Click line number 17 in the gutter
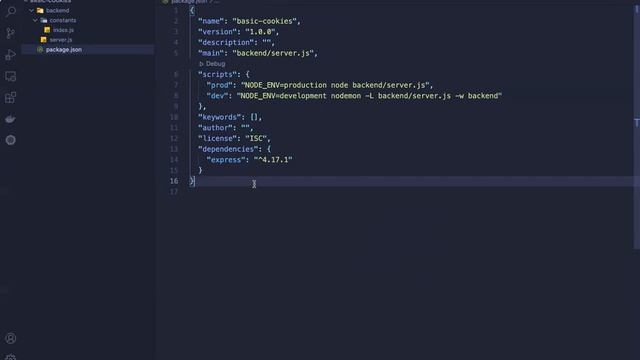The height and width of the screenshot is (360, 640). [x=174, y=192]
